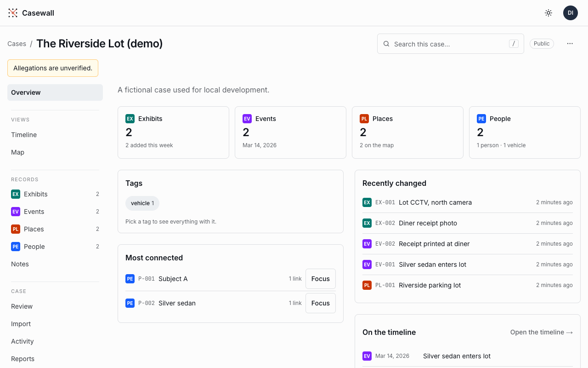Image resolution: width=588 pixels, height=368 pixels.
Task: Open EV-001 Silver sedan enters lot in Recently changed
Action: 468,264
